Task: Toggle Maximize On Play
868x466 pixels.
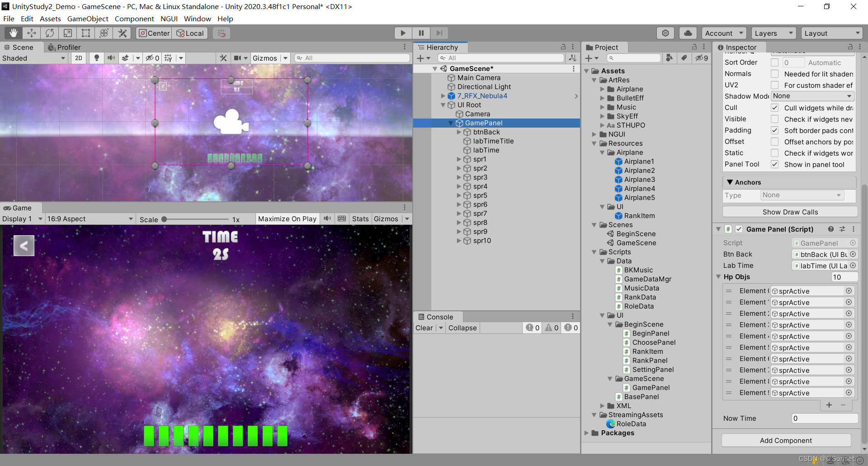Action: [x=287, y=219]
